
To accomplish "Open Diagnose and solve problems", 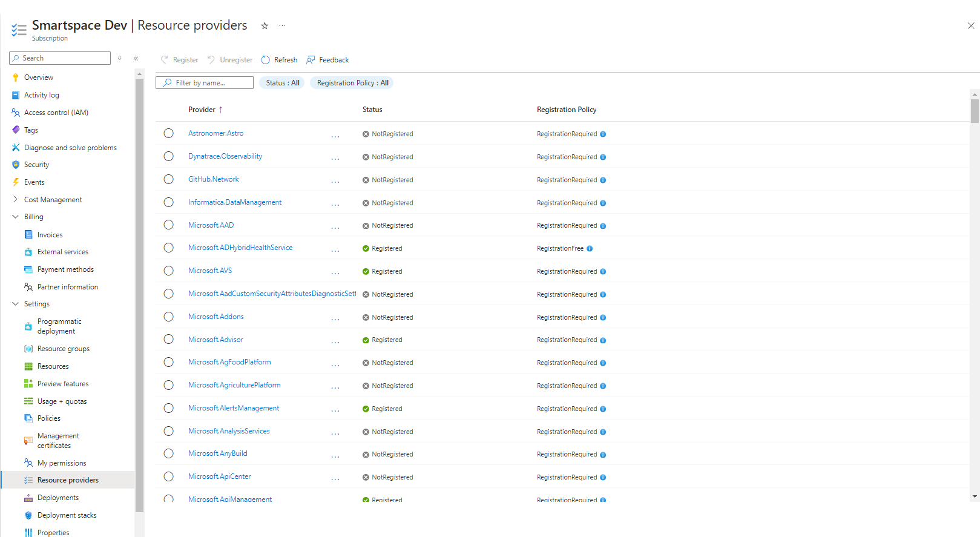I will (x=70, y=148).
